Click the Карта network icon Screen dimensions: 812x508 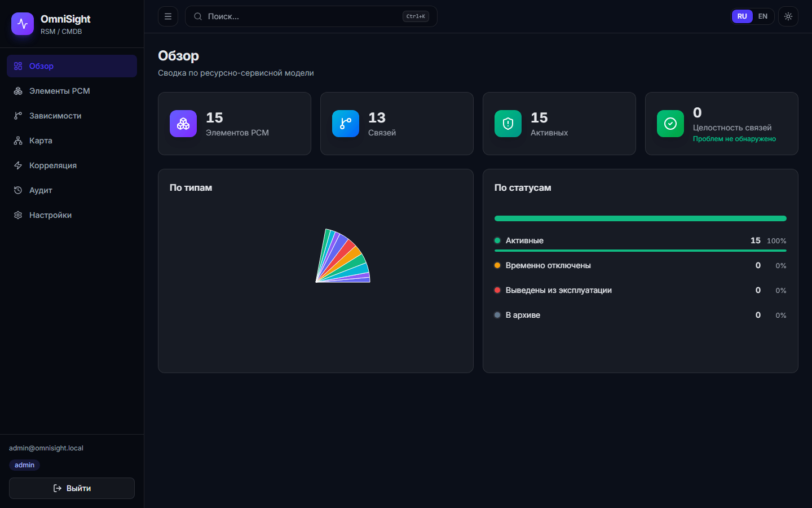18,141
